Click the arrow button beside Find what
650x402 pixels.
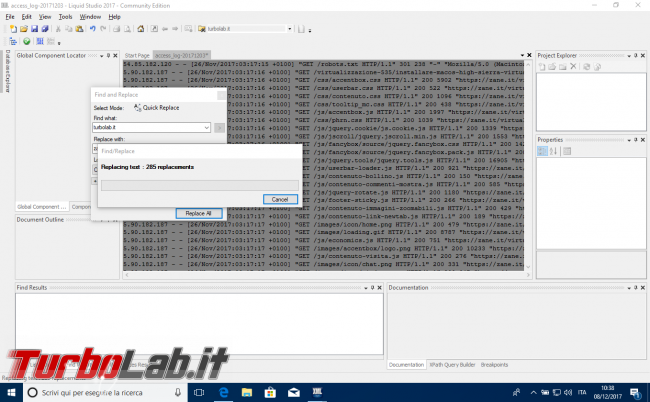[219, 128]
